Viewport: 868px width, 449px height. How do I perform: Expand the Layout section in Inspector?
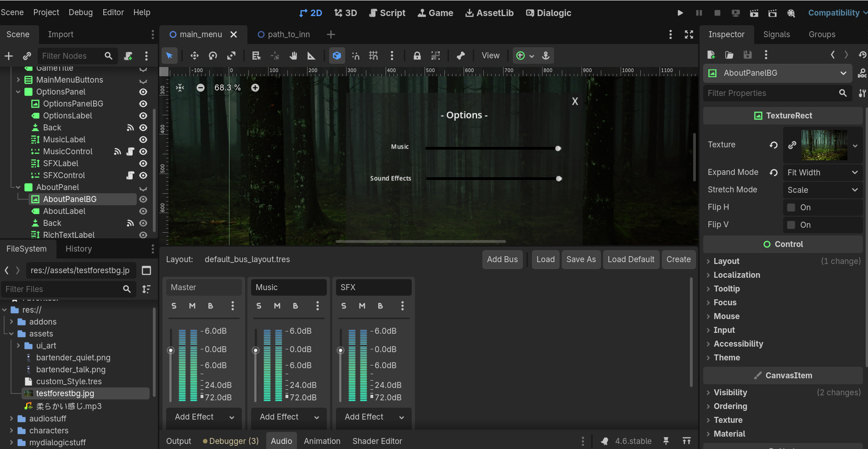pos(726,261)
